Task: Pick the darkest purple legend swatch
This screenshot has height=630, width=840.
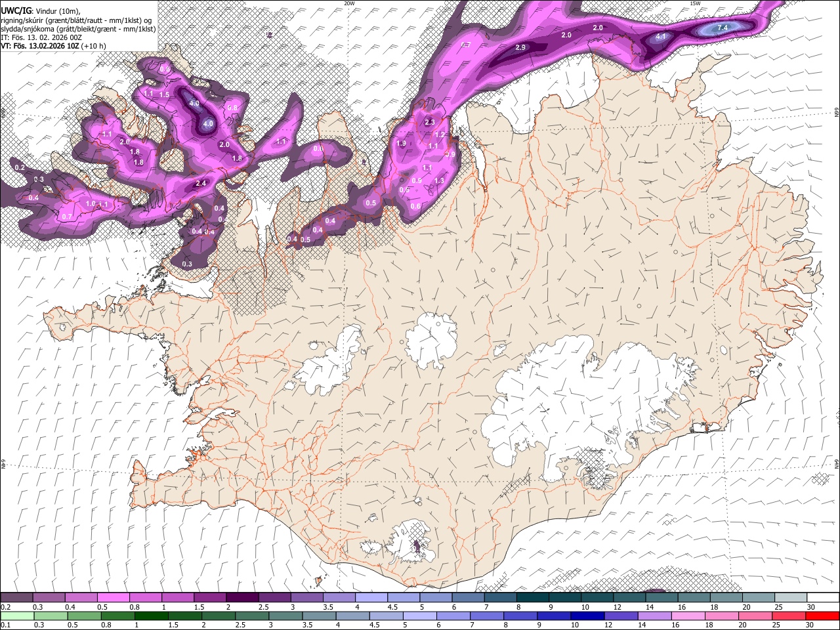Action: [241, 598]
